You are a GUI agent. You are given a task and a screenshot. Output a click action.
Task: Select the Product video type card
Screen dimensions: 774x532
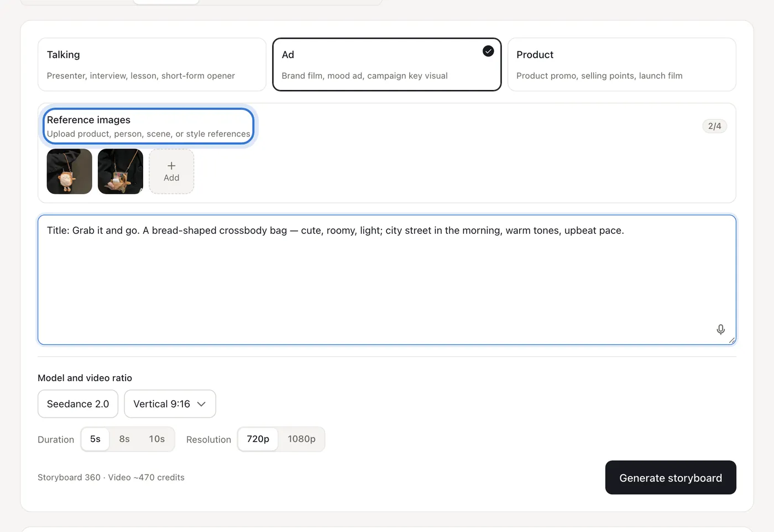click(x=621, y=65)
